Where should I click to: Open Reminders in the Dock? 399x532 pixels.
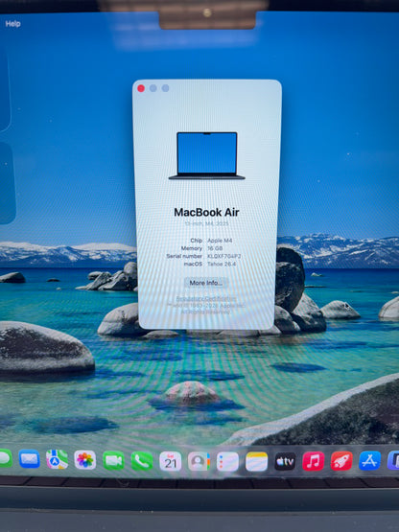tap(227, 461)
